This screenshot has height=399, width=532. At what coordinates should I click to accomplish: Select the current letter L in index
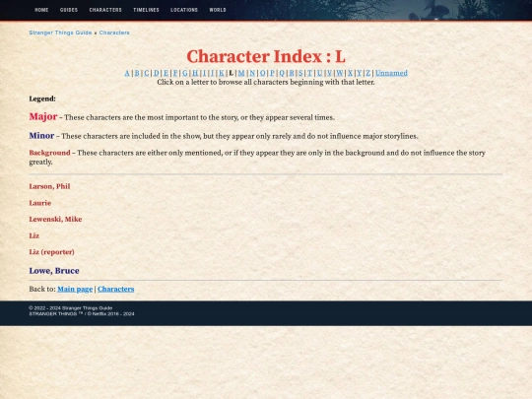pos(232,73)
